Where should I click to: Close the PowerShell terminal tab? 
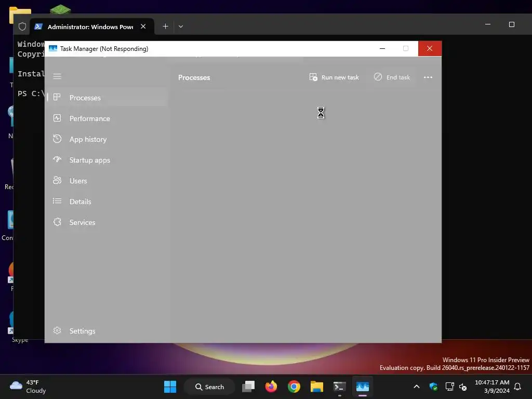pos(143,26)
